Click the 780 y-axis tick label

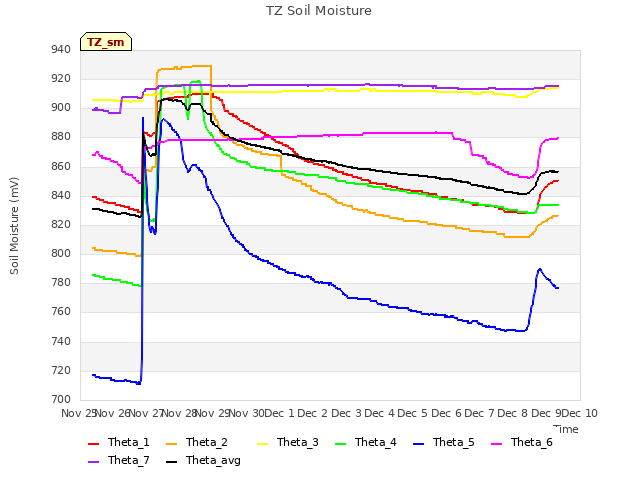61,283
